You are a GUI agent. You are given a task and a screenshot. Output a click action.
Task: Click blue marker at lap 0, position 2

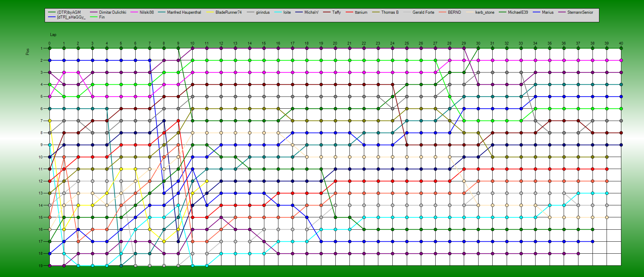pyautogui.click(x=49, y=60)
